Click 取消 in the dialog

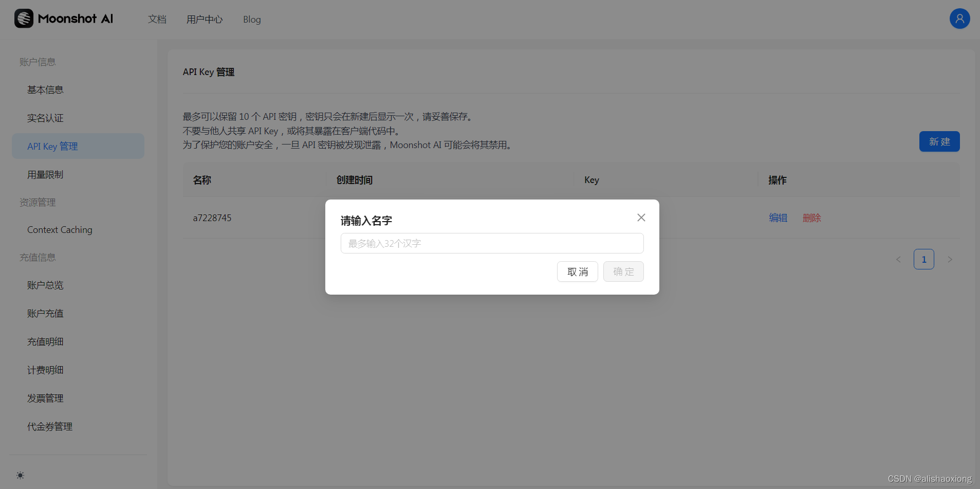point(578,271)
